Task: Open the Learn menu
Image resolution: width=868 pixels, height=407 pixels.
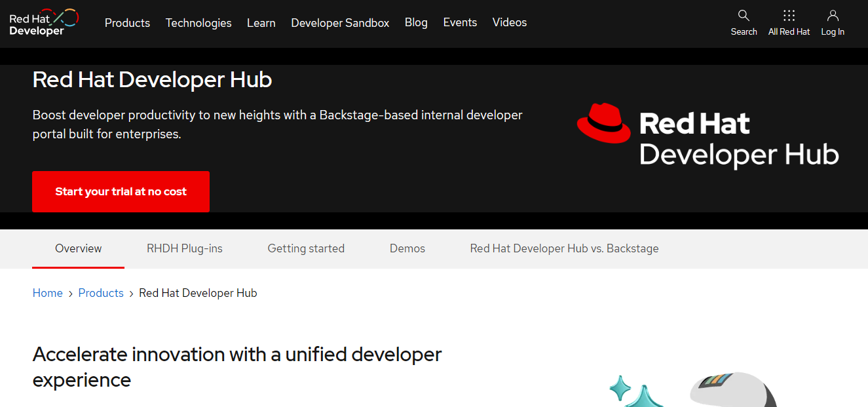Action: (x=261, y=23)
